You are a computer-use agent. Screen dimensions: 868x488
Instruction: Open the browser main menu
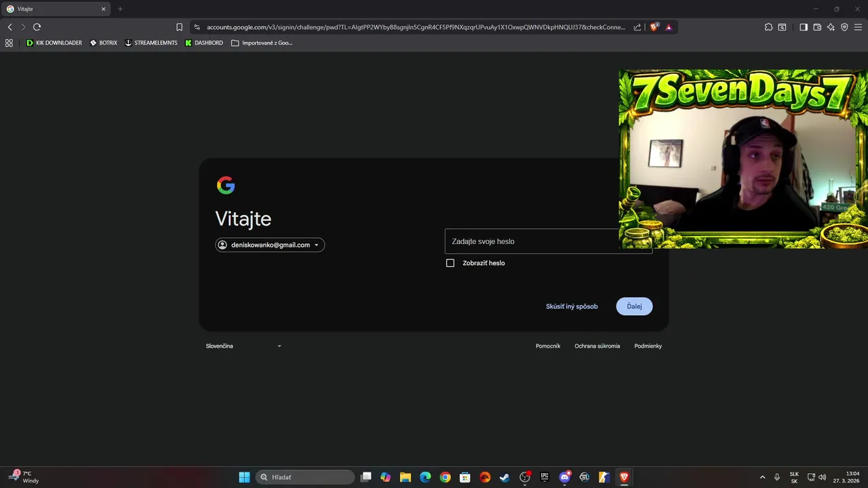[858, 27]
